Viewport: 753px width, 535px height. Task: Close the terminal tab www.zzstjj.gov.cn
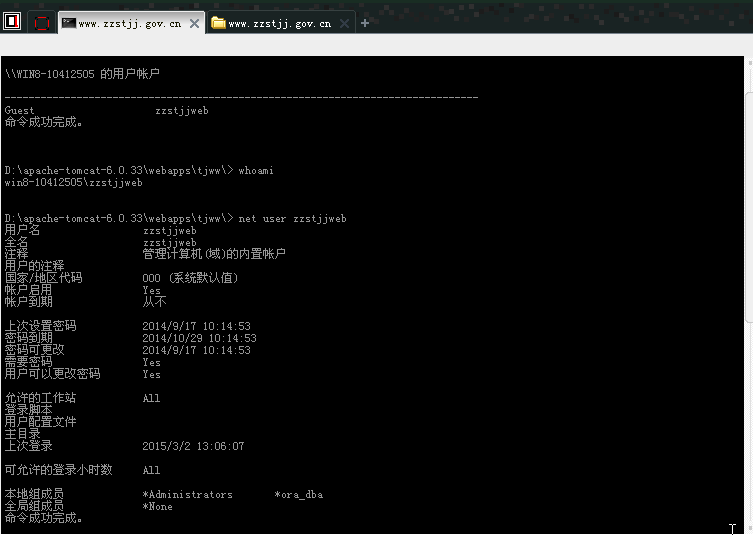[x=194, y=24]
